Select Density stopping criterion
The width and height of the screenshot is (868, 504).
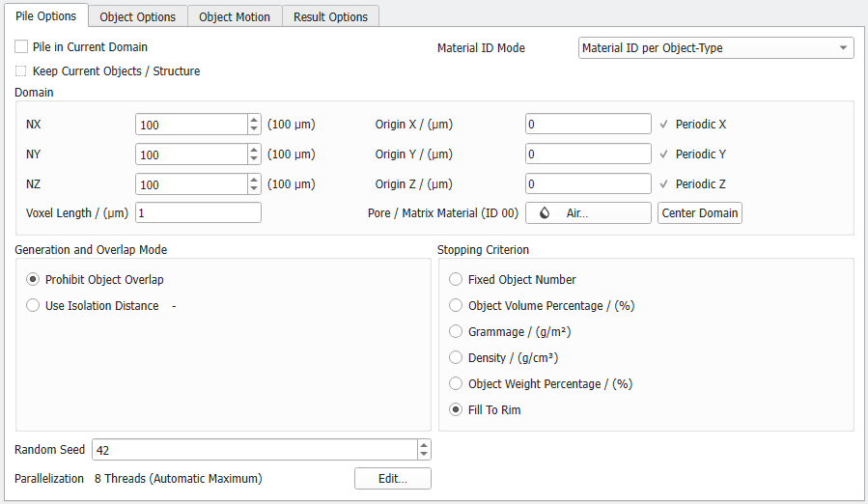tap(455, 358)
